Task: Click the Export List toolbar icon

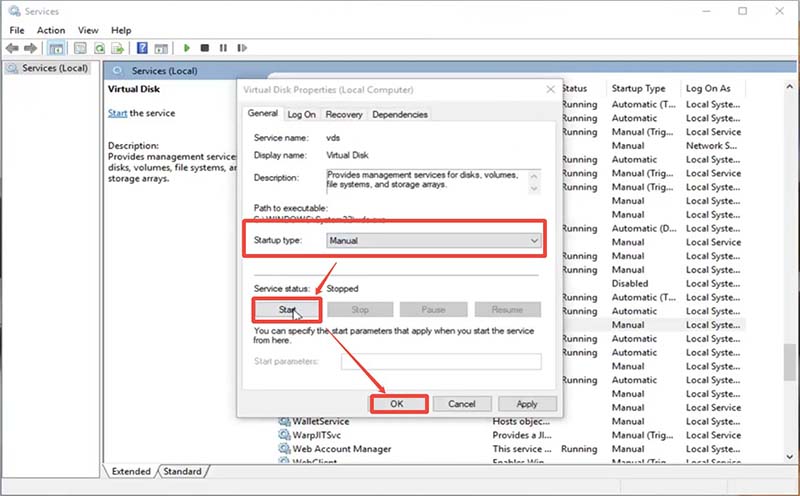Action: (x=119, y=48)
